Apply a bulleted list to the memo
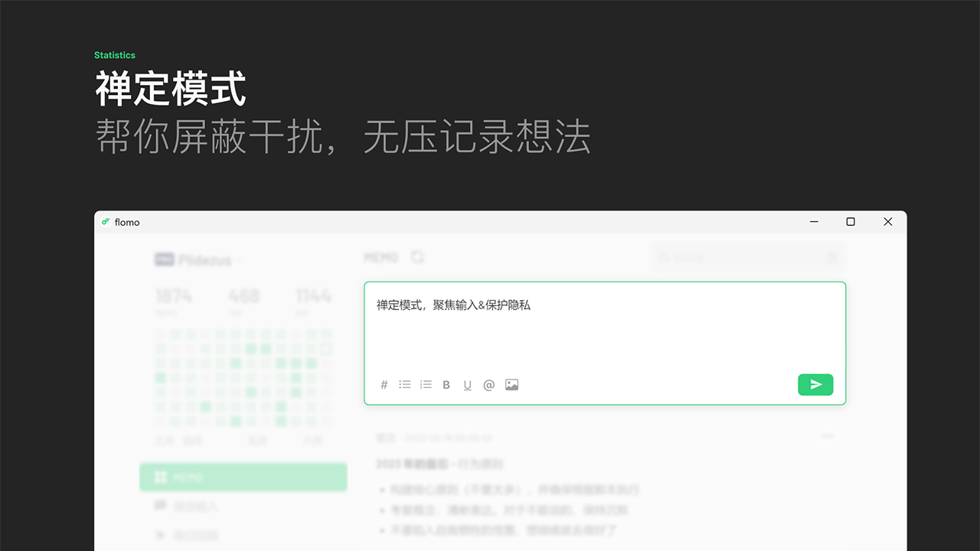980x551 pixels. point(405,384)
